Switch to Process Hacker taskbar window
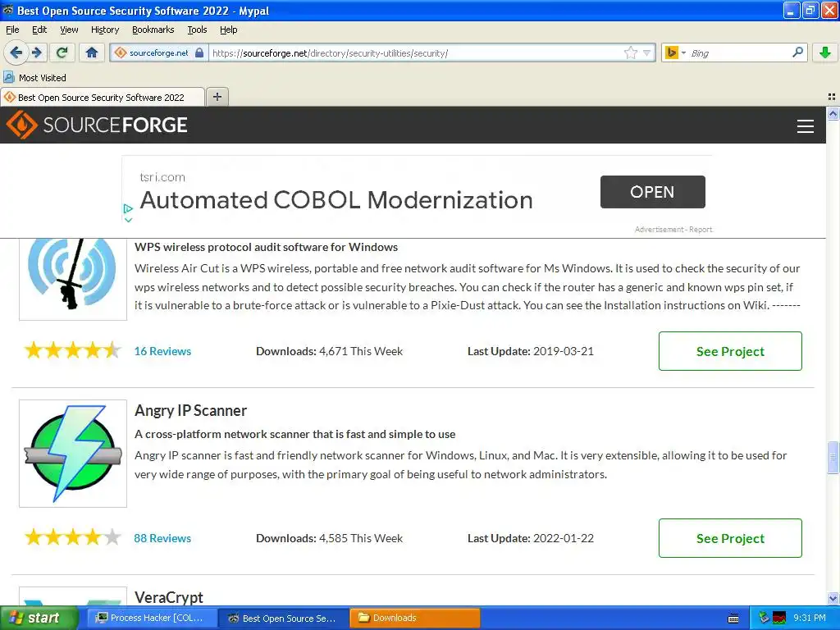The height and width of the screenshot is (630, 840). click(152, 618)
